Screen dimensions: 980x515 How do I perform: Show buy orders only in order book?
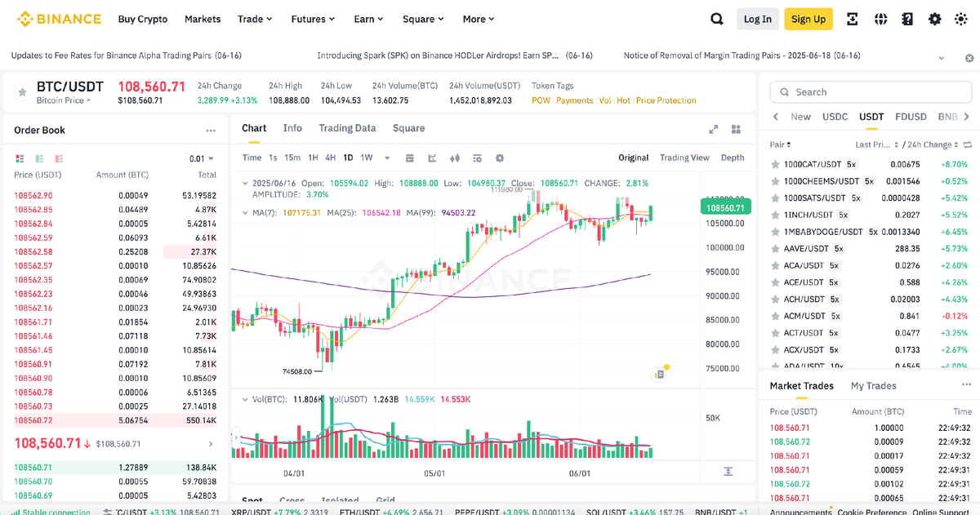tap(39, 158)
